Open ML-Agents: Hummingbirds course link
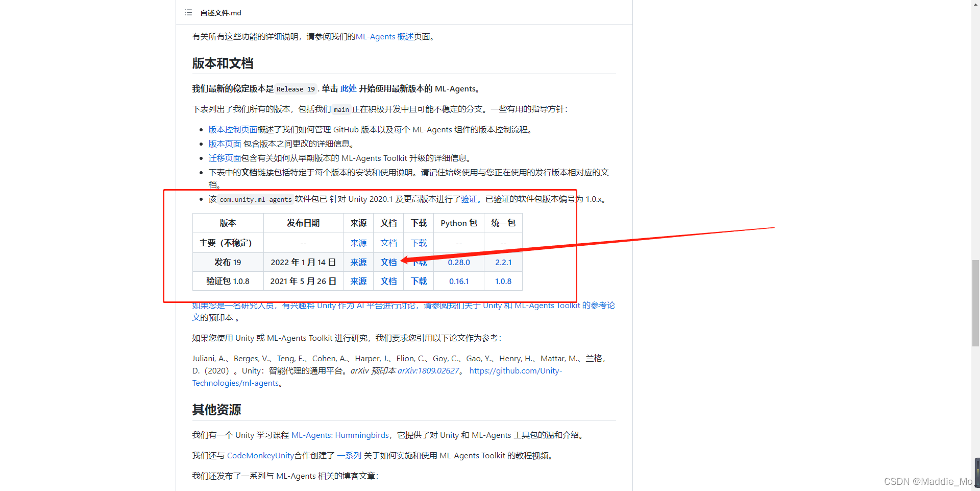The width and height of the screenshot is (980, 491). pos(340,435)
